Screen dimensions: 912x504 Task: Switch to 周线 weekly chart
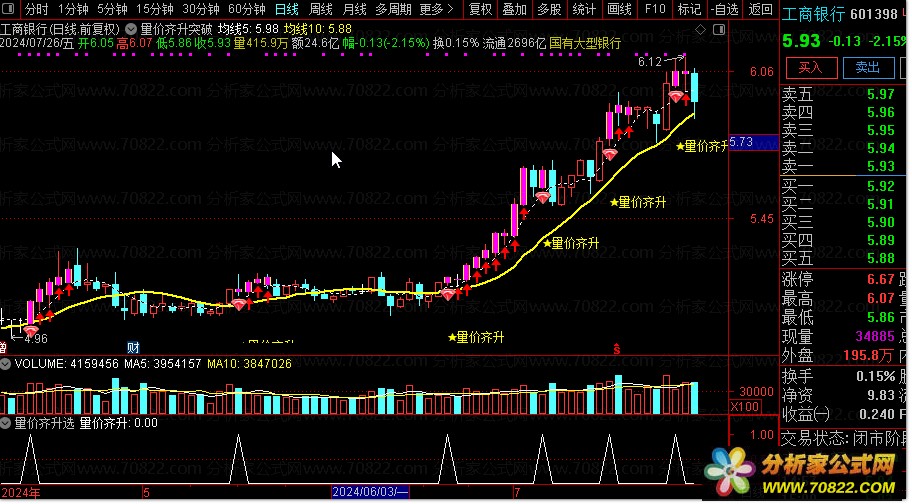pyautogui.click(x=320, y=9)
